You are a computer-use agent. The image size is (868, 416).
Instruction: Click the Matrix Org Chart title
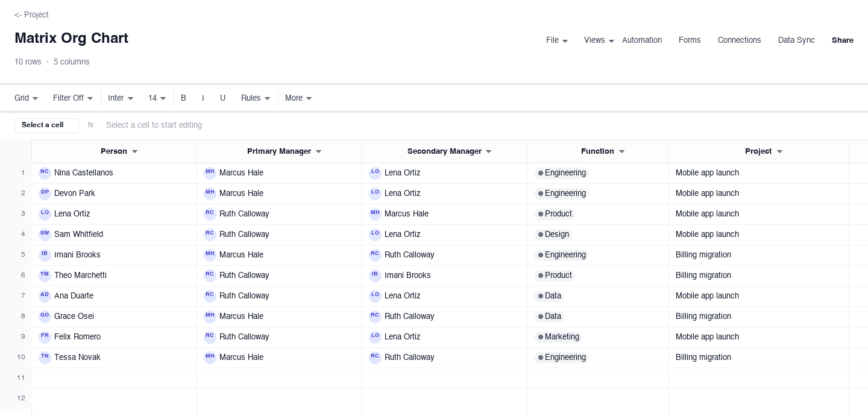point(71,39)
